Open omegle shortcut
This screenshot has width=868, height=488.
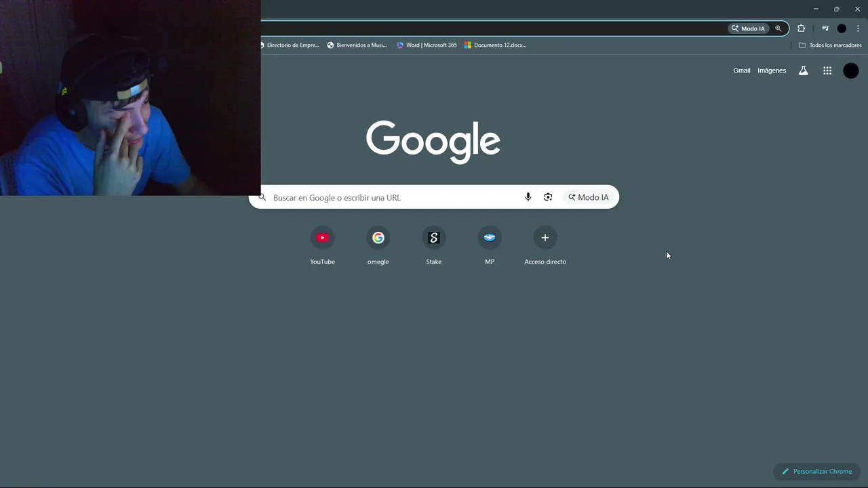378,246
